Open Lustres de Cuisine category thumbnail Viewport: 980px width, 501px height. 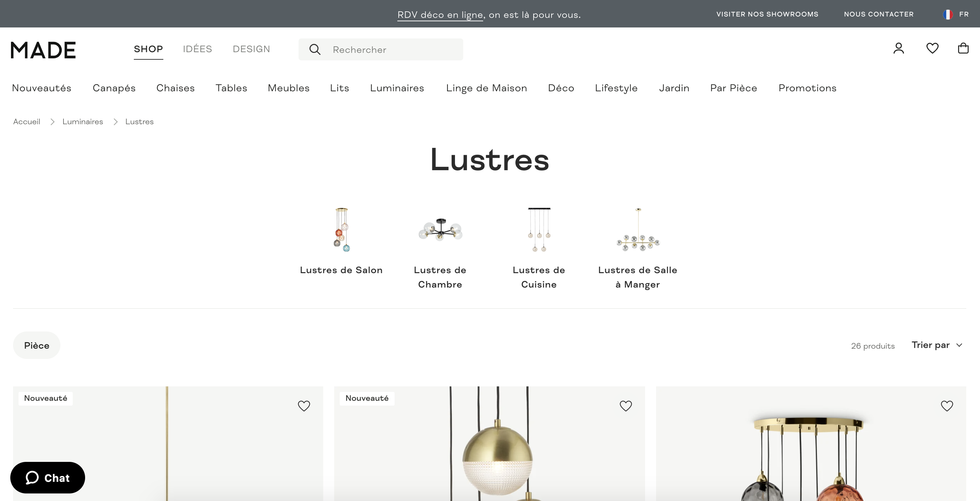coord(539,229)
